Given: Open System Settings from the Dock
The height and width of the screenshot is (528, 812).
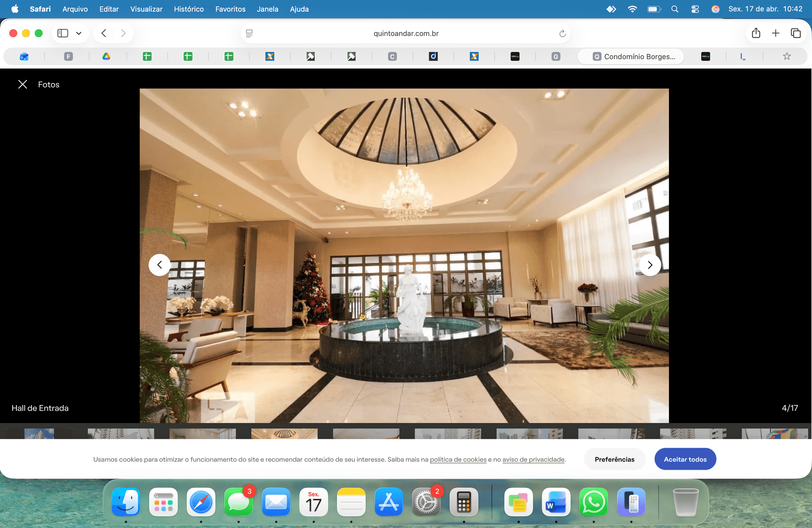Looking at the screenshot, I should (426, 502).
